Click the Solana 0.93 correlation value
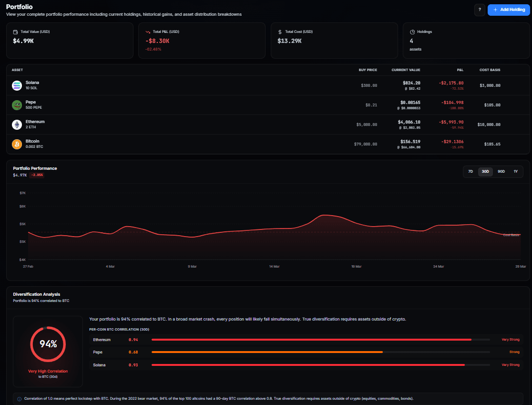This screenshot has height=405, width=532. [x=133, y=365]
